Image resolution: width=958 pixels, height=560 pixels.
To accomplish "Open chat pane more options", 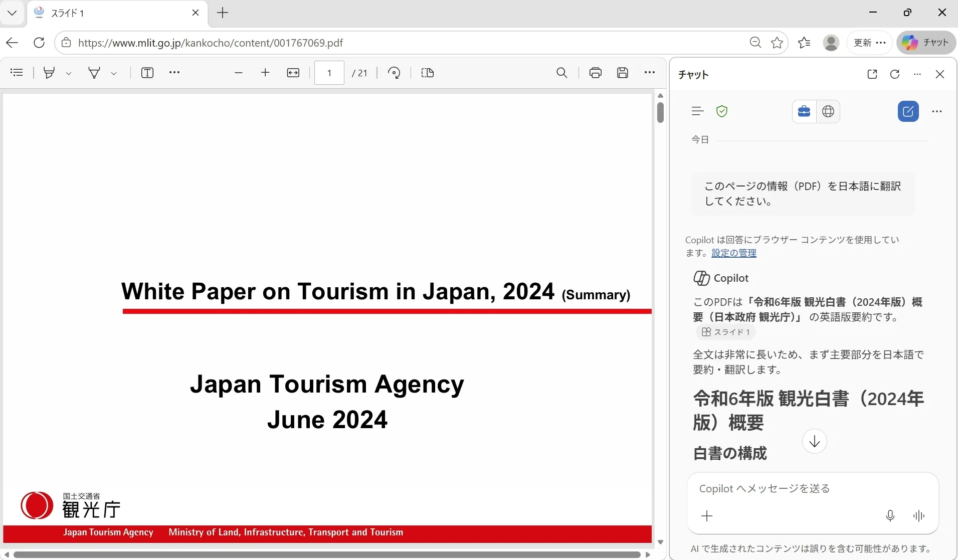I will click(917, 74).
